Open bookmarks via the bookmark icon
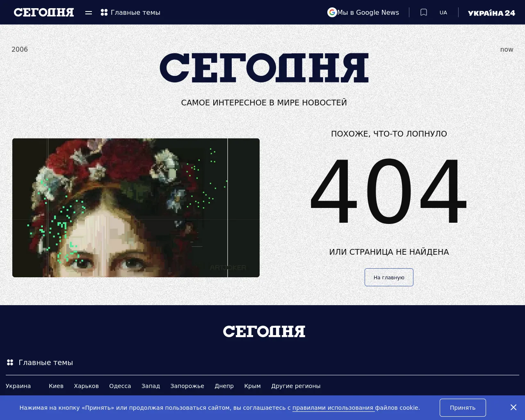 [424, 12]
